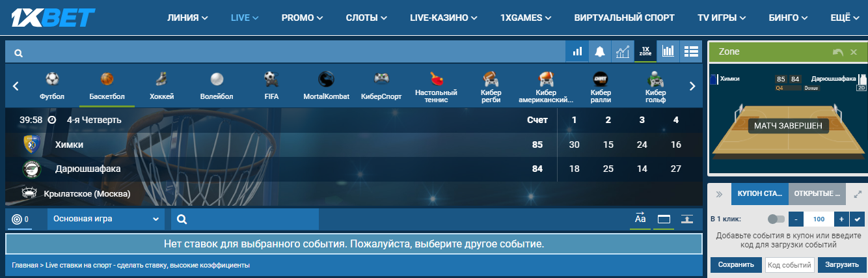Screen dimensions: 868x278
Task: Select the Баскетбол sport icon
Action: (x=107, y=79)
